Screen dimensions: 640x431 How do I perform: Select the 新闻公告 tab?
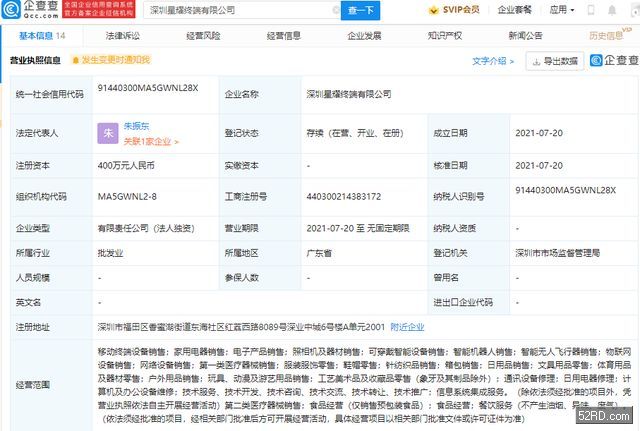525,35
